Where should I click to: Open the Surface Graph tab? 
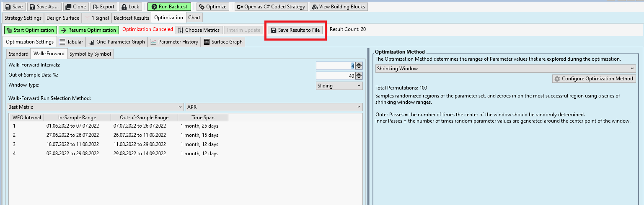click(x=223, y=42)
